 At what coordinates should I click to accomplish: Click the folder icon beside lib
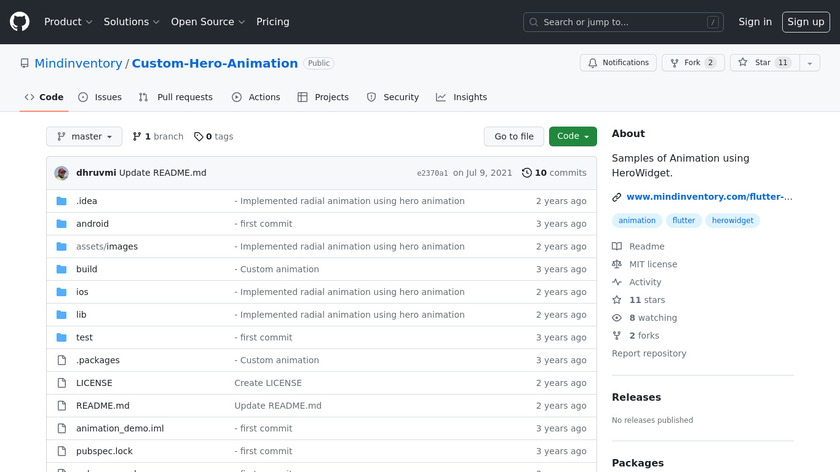62,314
